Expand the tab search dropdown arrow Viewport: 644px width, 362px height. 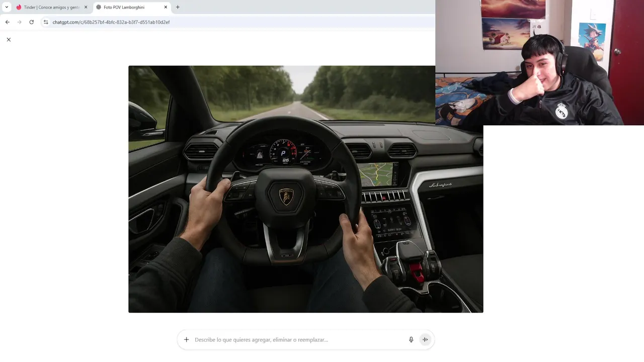(x=7, y=7)
